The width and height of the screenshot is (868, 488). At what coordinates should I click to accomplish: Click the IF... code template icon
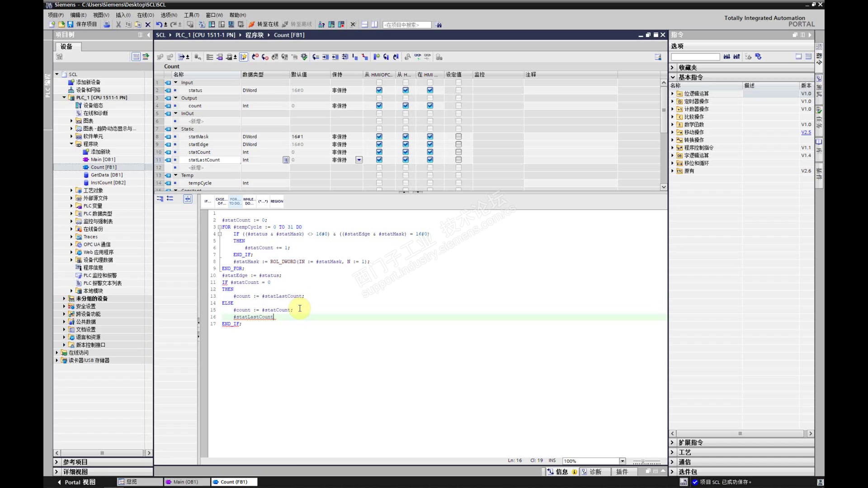pos(207,201)
